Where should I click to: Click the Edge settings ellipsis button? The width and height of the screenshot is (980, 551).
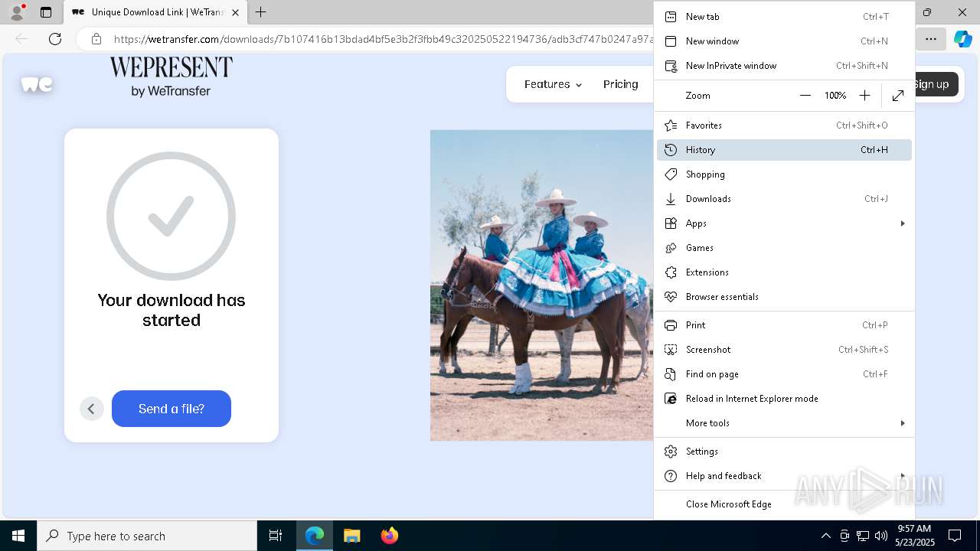pos(931,39)
